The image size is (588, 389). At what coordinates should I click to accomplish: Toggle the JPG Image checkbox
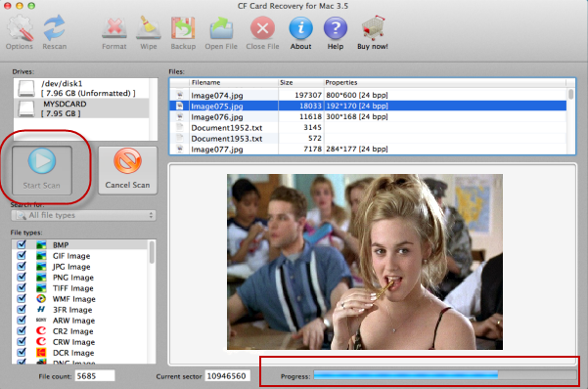tap(22, 266)
